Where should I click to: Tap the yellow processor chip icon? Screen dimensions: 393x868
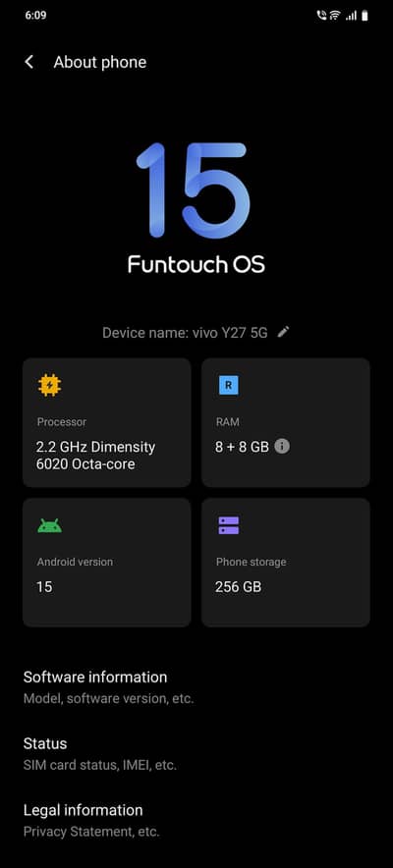pyautogui.click(x=49, y=385)
